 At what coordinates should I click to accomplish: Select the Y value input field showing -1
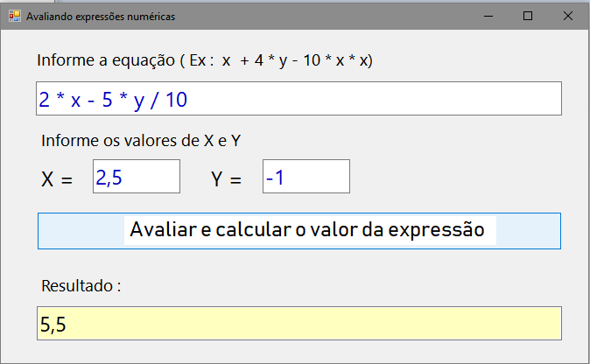(x=306, y=177)
